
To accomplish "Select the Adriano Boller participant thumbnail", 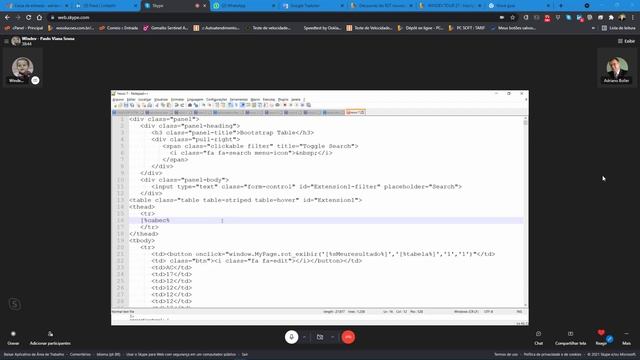I will (x=617, y=69).
